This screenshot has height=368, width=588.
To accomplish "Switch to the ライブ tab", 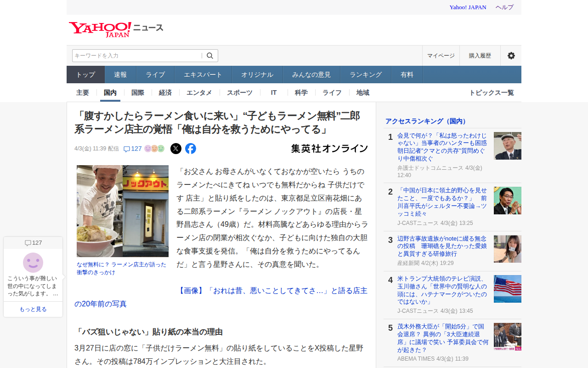I will click(x=155, y=75).
